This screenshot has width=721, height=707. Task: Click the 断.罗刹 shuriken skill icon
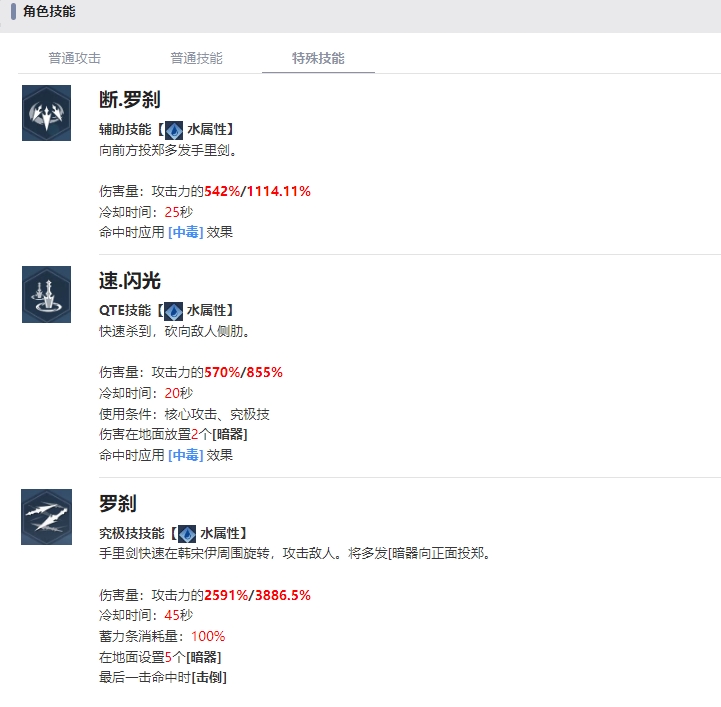[46, 113]
